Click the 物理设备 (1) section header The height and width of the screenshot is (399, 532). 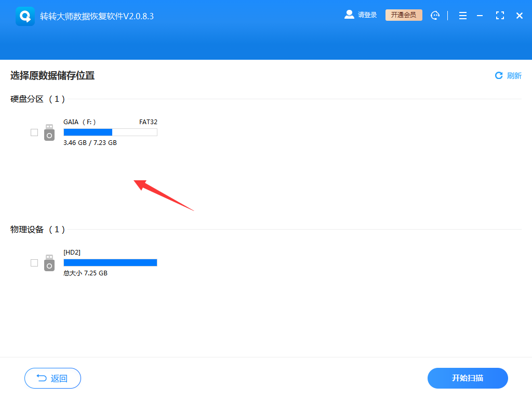click(x=37, y=229)
